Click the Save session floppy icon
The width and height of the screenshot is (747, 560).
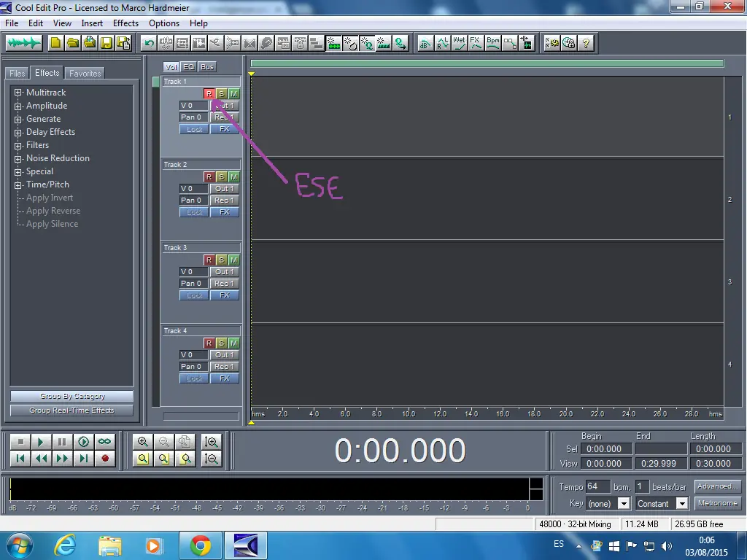(107, 43)
